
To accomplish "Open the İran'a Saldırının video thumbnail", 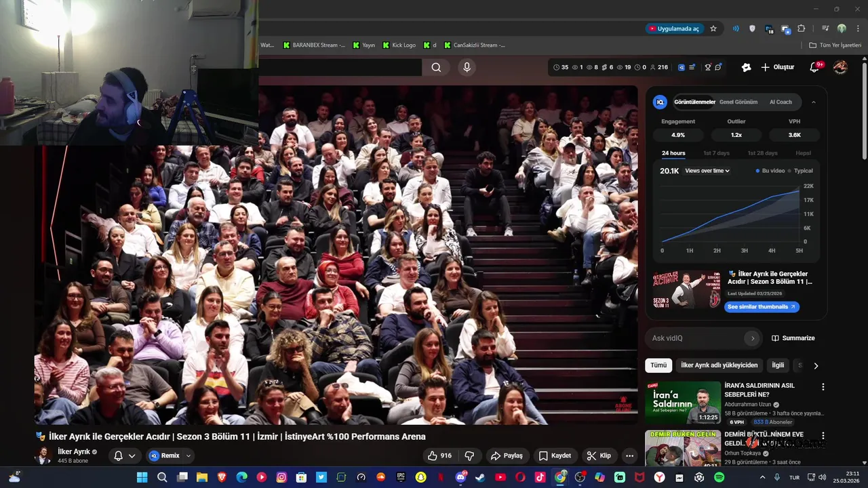I will click(x=683, y=403).
